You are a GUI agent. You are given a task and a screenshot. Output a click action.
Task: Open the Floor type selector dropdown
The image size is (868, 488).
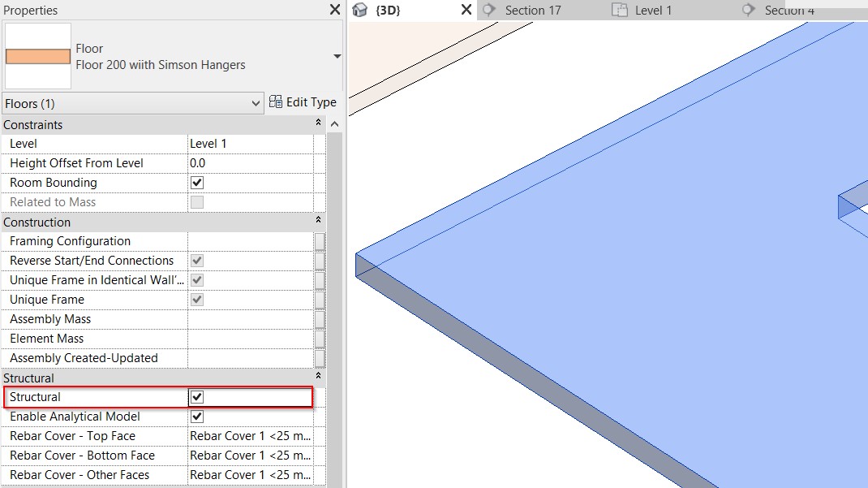pyautogui.click(x=337, y=56)
